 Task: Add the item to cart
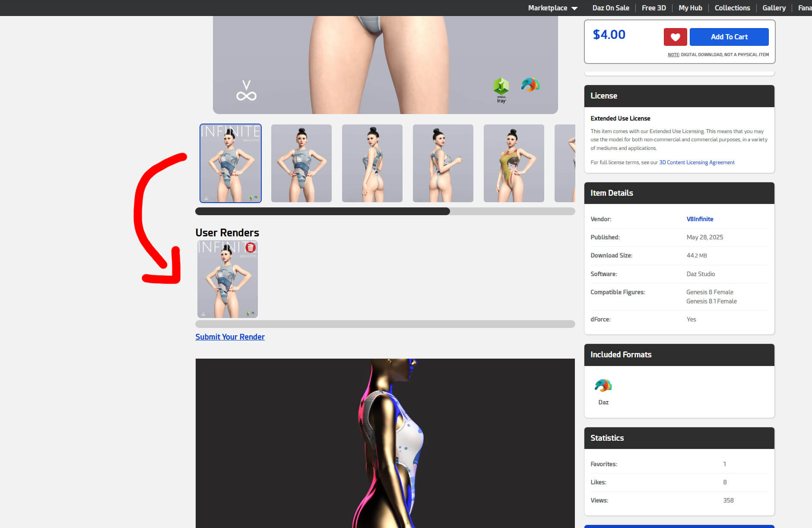[729, 37]
